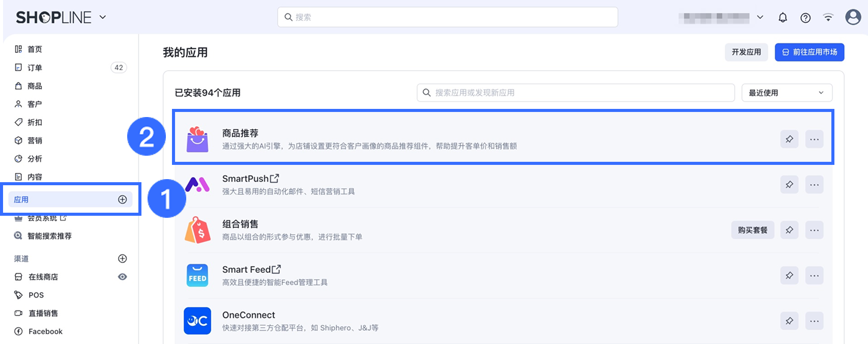Open the 折扣 discounts section

pos(35,122)
